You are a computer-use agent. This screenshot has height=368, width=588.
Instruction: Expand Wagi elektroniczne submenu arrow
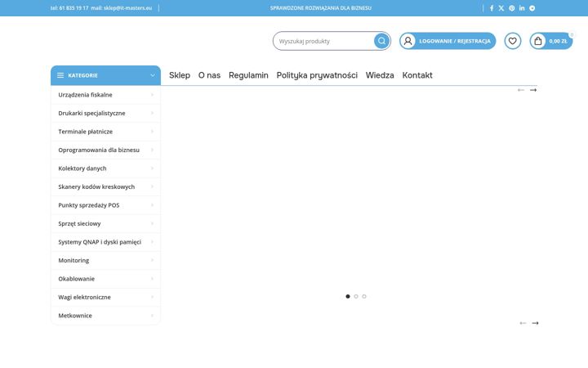coord(152,297)
